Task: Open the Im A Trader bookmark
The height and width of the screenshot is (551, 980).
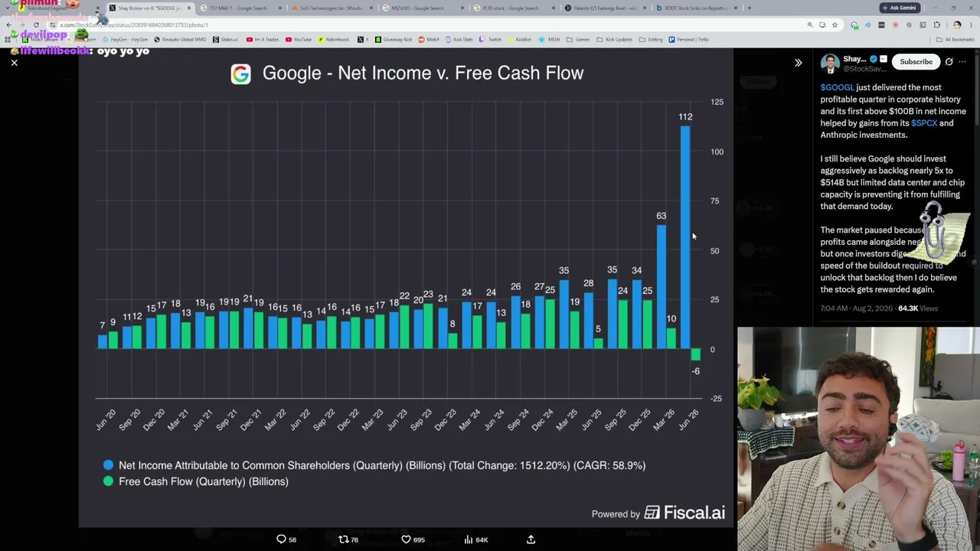Action: (x=263, y=40)
